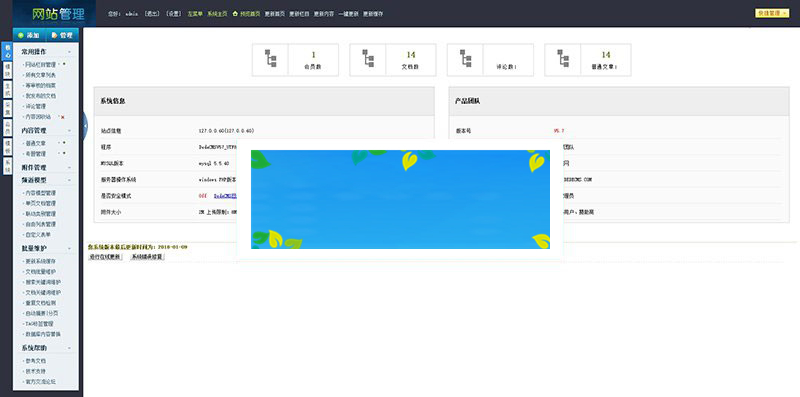Open 单页文档管理 in sidebar
The image size is (800, 397).
40,203
